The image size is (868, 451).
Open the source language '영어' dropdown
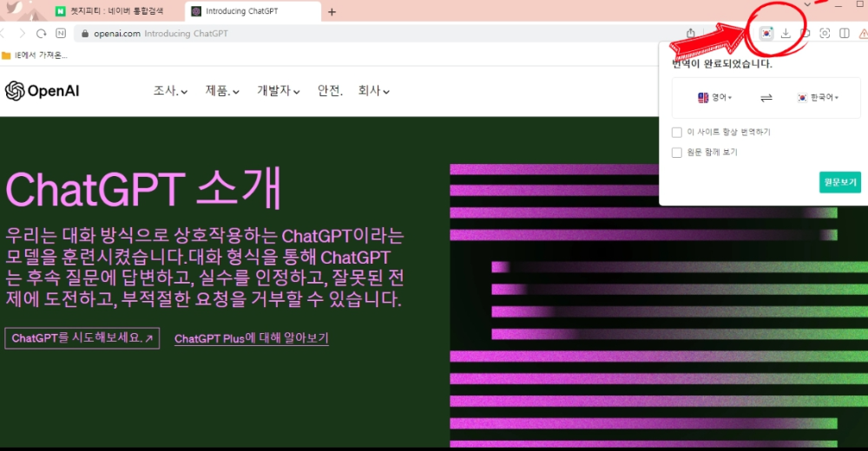[714, 97]
